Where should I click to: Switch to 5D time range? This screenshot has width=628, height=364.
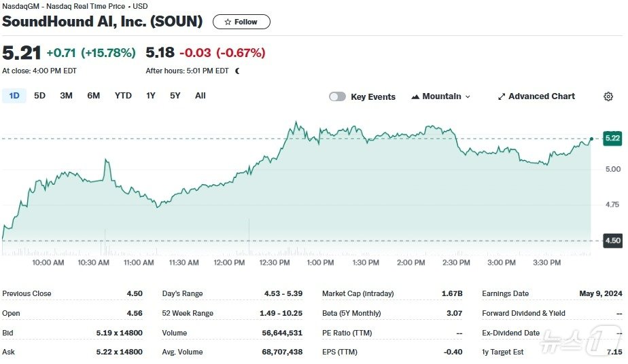point(39,96)
